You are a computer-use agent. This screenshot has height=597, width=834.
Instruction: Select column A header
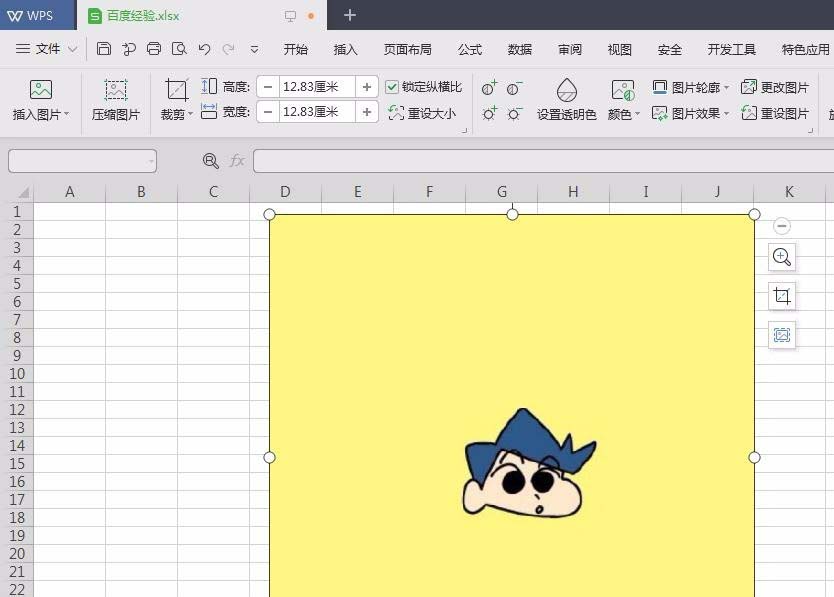[x=70, y=192]
